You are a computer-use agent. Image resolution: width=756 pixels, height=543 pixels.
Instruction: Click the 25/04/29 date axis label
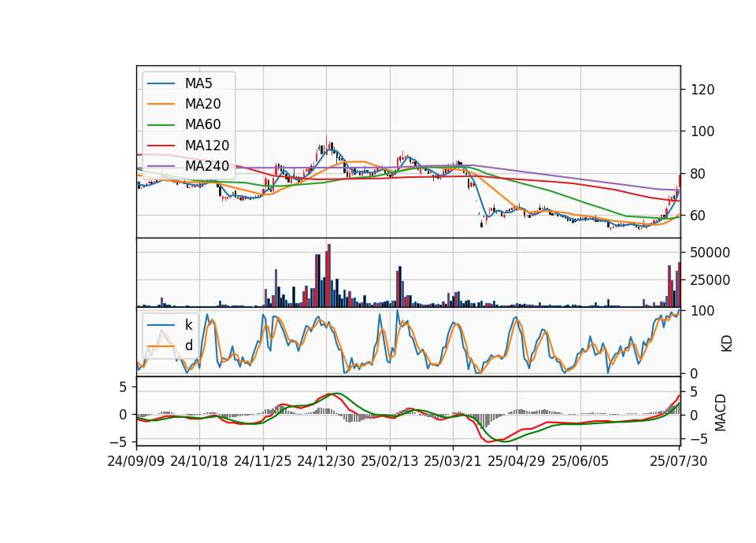(517, 461)
